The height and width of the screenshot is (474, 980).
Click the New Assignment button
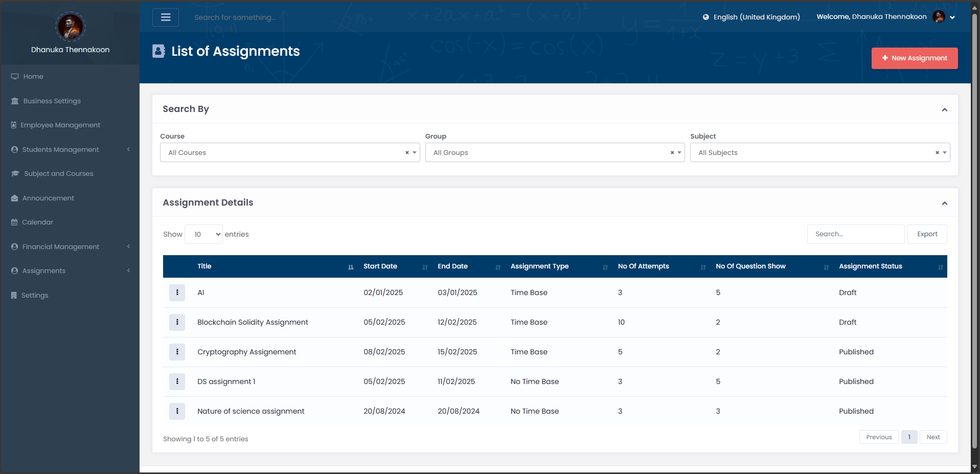pyautogui.click(x=915, y=58)
